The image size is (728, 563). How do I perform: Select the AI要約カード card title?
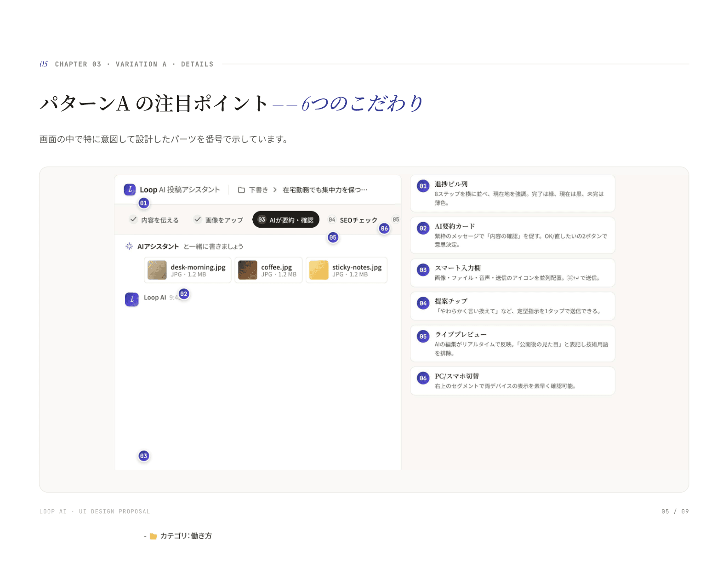tap(455, 226)
